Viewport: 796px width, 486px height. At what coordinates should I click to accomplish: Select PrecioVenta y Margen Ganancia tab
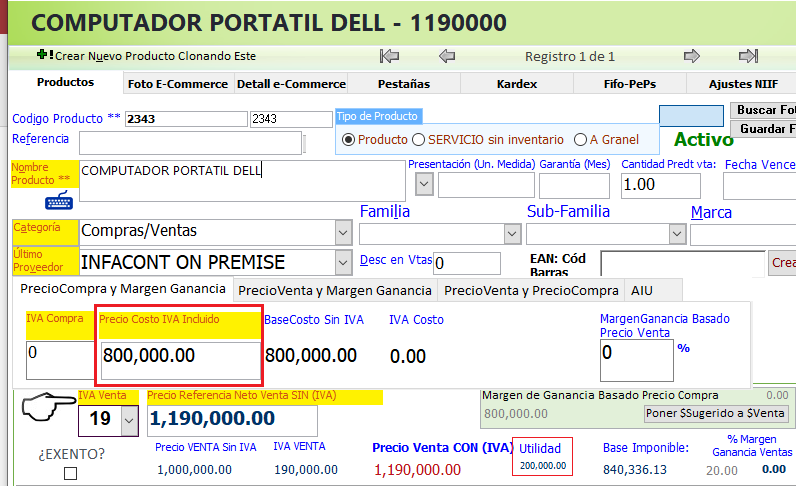[x=335, y=290]
